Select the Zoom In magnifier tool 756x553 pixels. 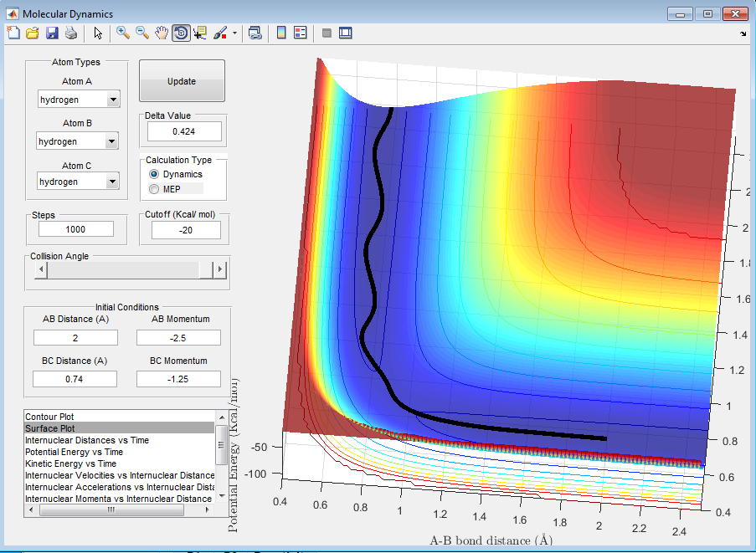[x=123, y=33]
